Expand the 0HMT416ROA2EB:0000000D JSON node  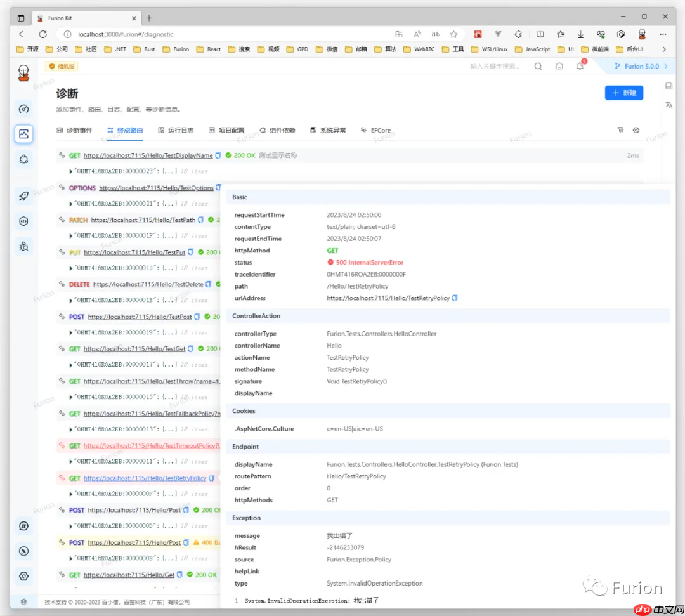coord(71,526)
